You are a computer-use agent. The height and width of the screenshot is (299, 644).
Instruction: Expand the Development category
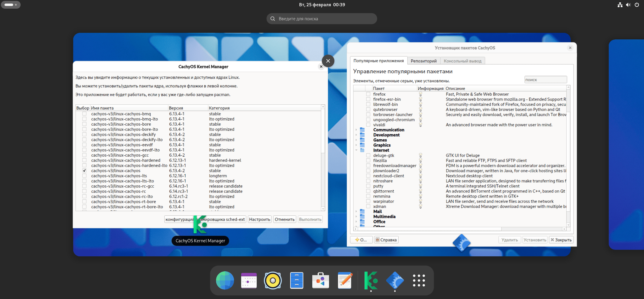pyautogui.click(x=356, y=135)
